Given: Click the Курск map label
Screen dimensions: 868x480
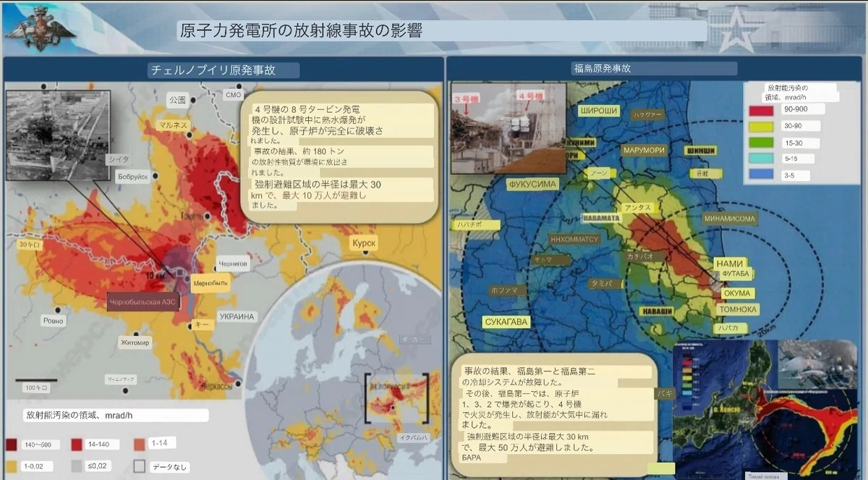Looking at the screenshot, I should tap(363, 243).
